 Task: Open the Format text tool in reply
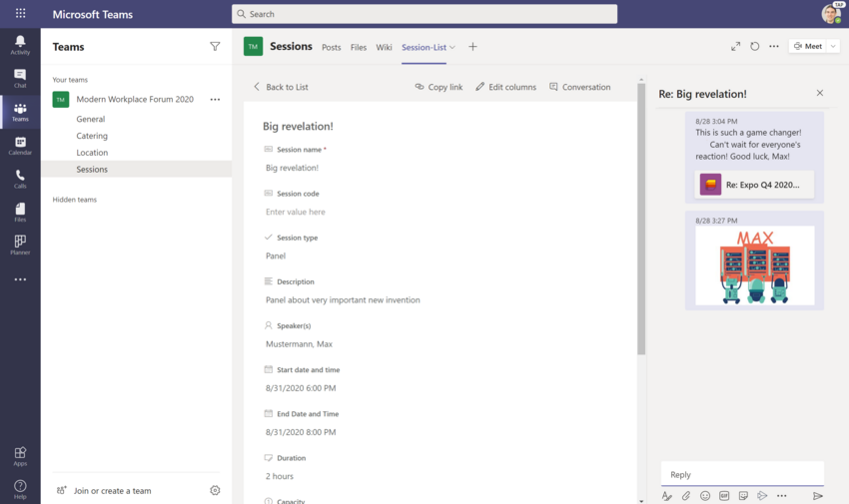(667, 496)
